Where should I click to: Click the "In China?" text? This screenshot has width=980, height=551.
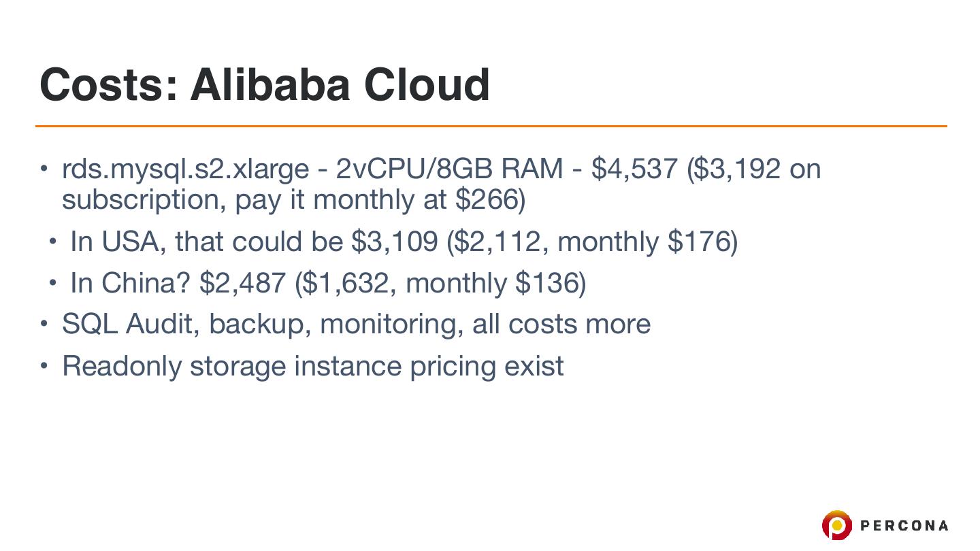pos(130,283)
